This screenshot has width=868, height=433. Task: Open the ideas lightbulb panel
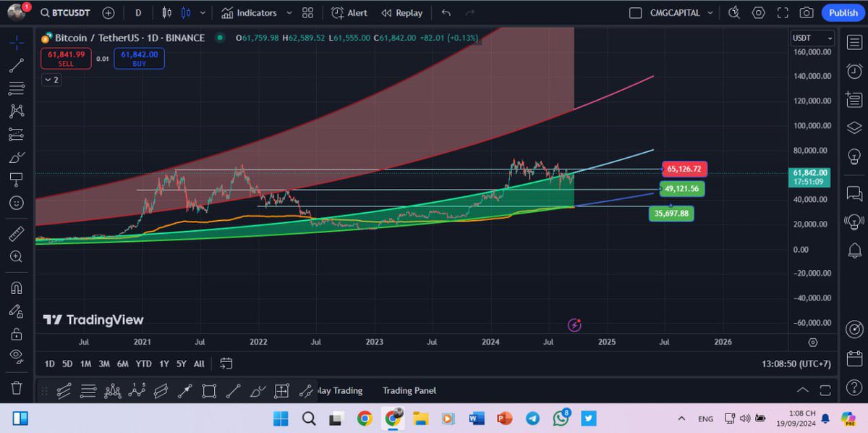(x=854, y=156)
